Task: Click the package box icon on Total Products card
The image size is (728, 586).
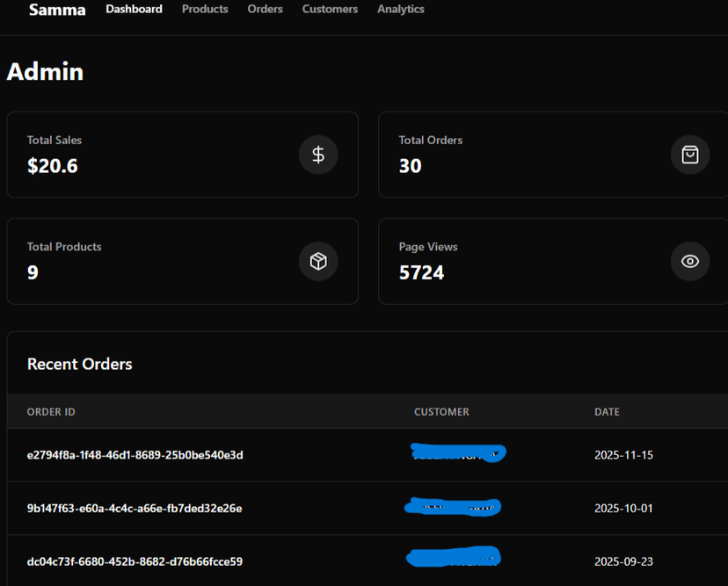Action: (318, 261)
